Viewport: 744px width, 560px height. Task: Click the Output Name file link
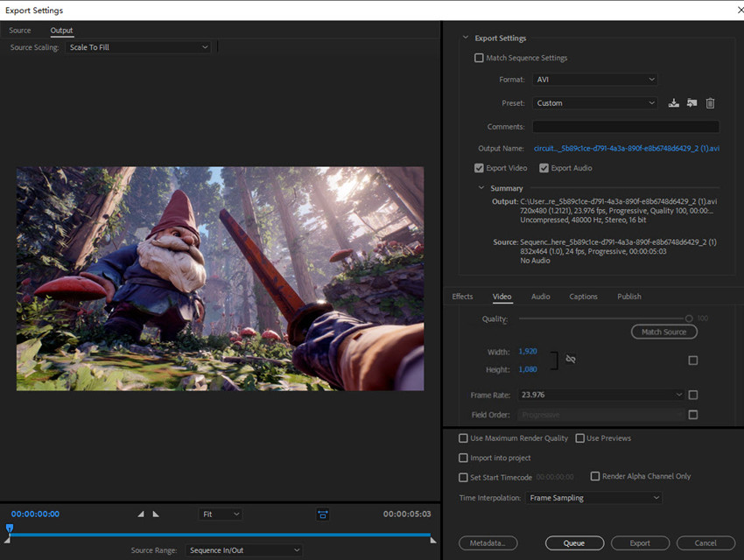[x=627, y=149]
